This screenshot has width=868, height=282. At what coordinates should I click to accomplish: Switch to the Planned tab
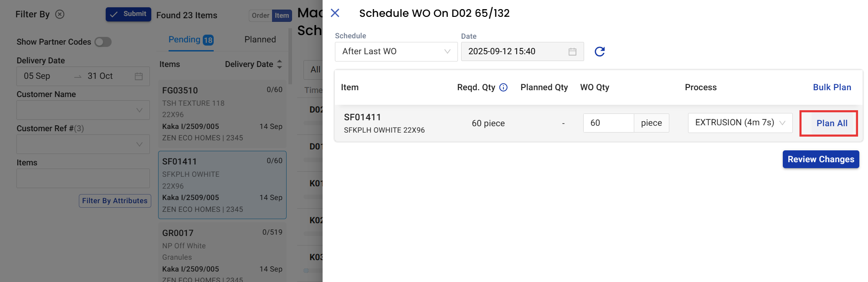coord(260,40)
